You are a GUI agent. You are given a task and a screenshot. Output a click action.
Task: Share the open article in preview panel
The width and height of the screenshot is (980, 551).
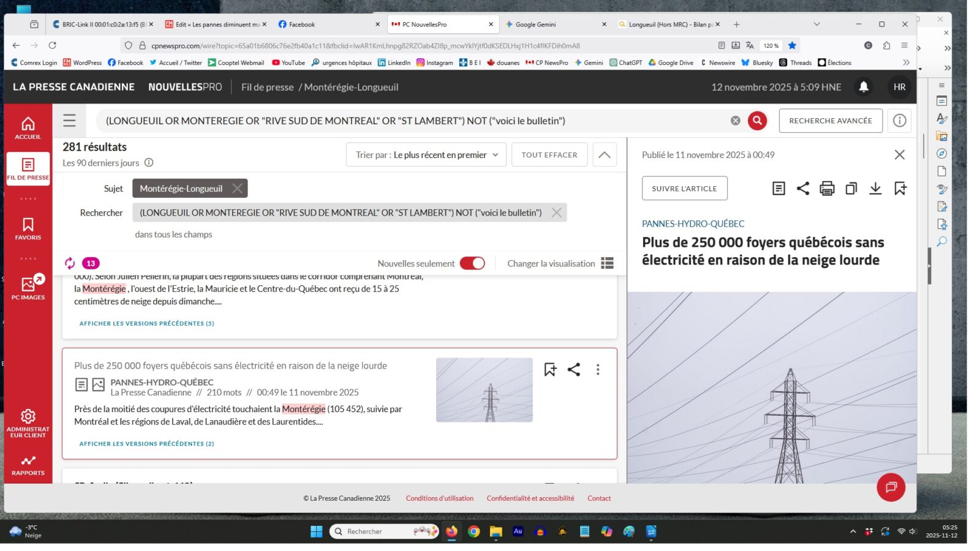[x=802, y=189]
